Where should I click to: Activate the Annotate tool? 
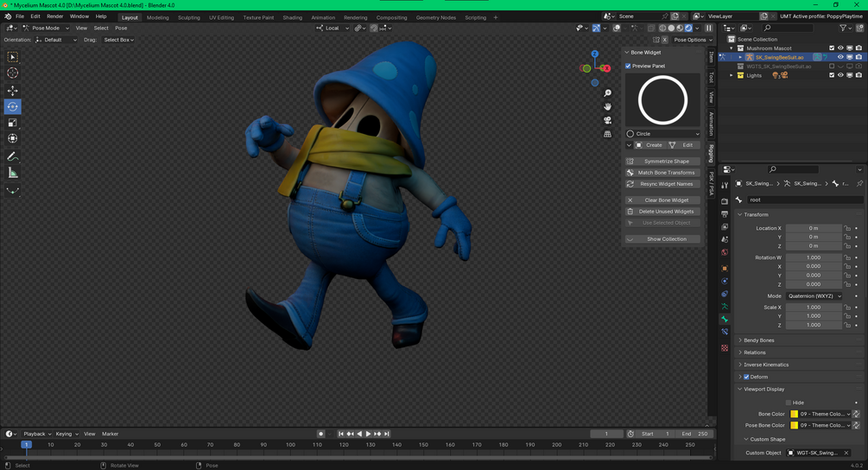pyautogui.click(x=13, y=156)
